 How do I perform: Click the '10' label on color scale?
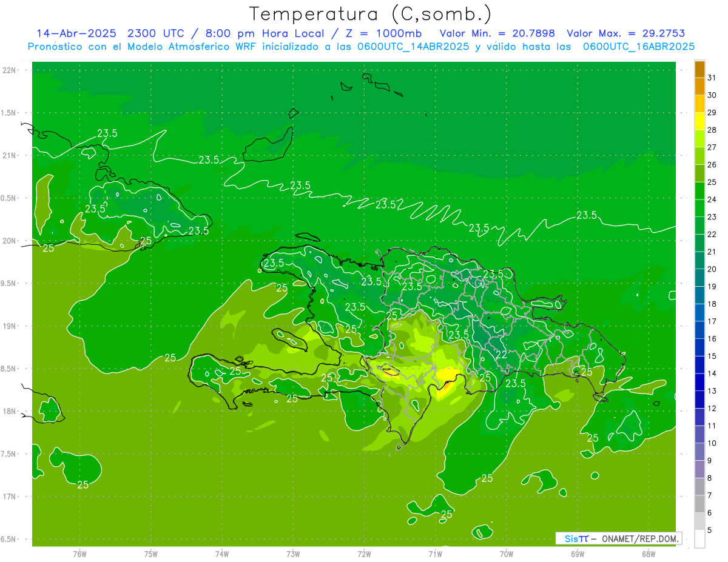point(712,443)
